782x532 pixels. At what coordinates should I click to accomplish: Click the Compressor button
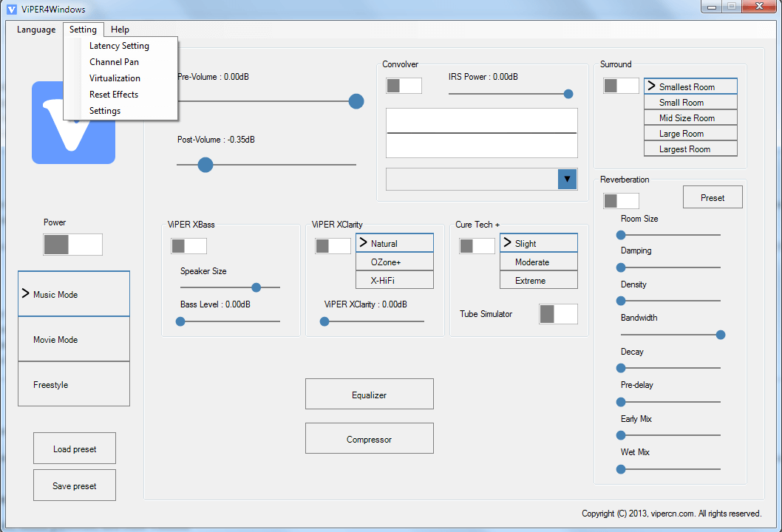pos(369,439)
